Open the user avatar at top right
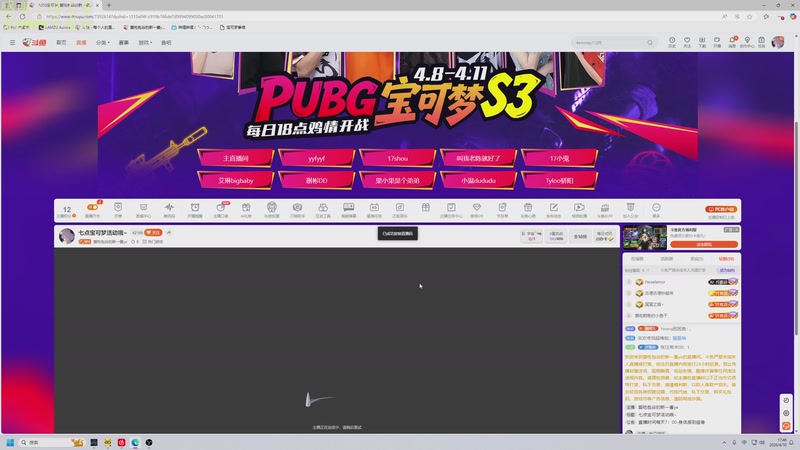Viewport: 800px width, 450px height. pyautogui.click(x=778, y=42)
